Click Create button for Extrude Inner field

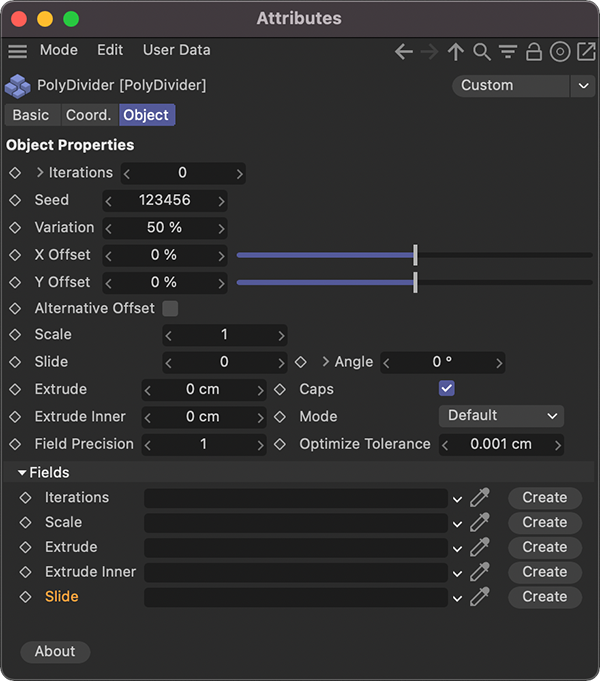544,572
